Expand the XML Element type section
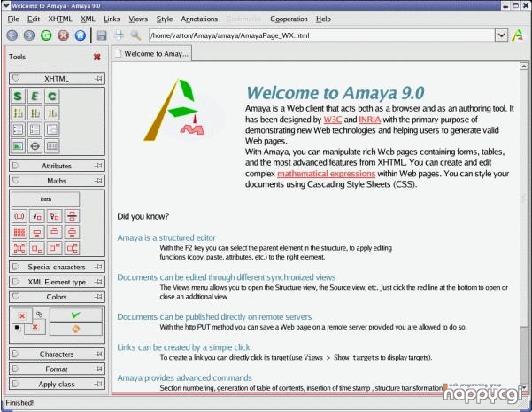Screen dimensions: 532x412 pos(16,282)
